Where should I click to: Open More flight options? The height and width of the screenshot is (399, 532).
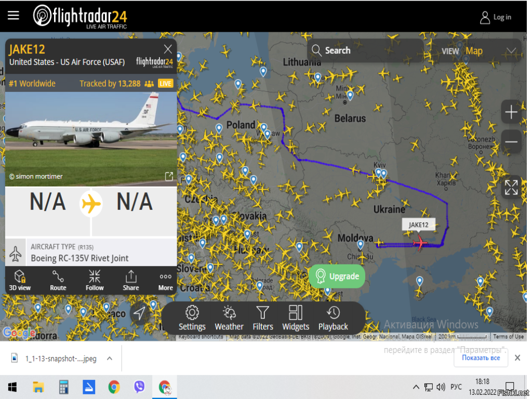[x=165, y=281]
